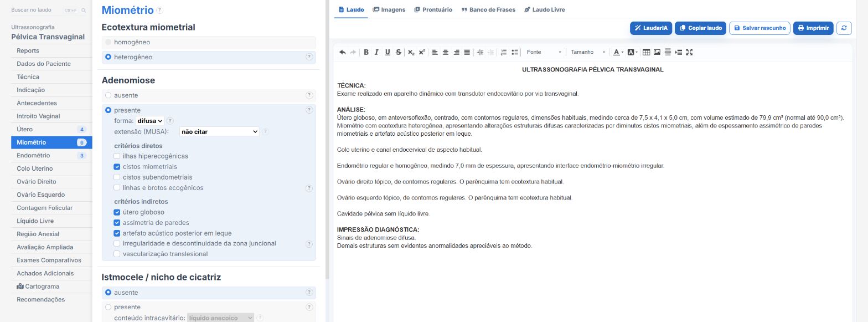Open Cartograma in the sidebar

[x=51, y=287]
